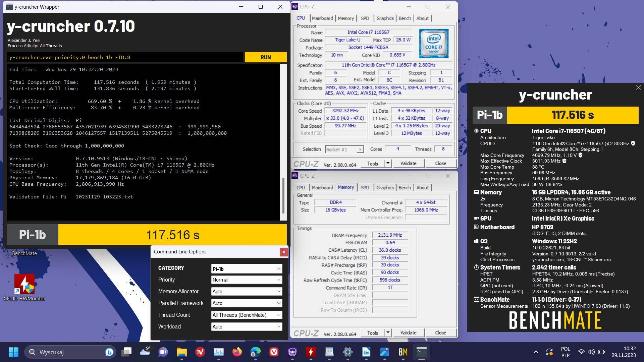Viewport: 644px width, 362px height.
Task: Click the Wyszukaj taskbar search box
Action: coord(70,352)
